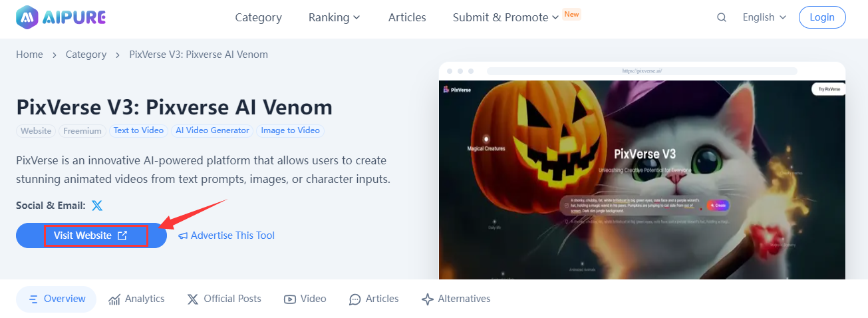Open the Advertise This Tool link
This screenshot has height=318, width=868.
(x=226, y=236)
